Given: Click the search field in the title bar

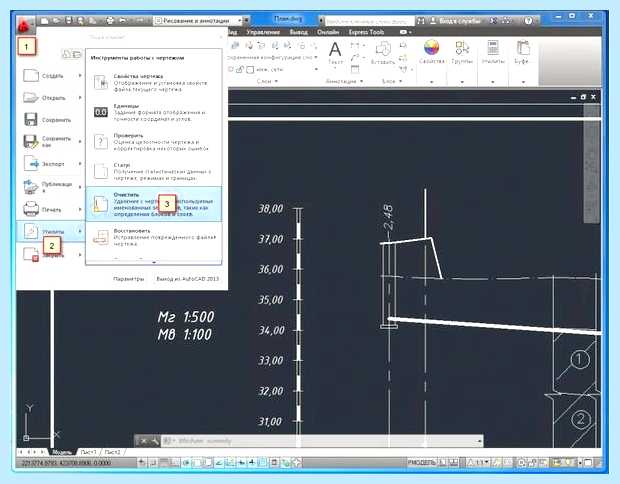Looking at the screenshot, I should pos(369,21).
